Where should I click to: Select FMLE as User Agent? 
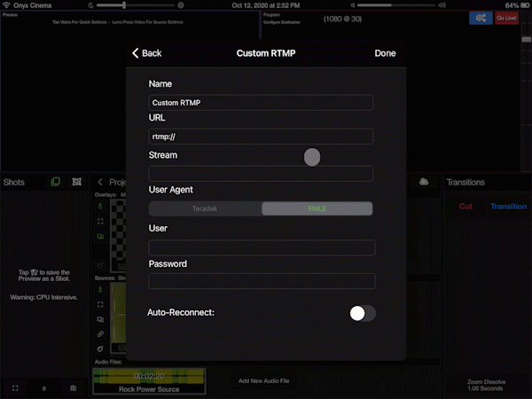point(317,208)
